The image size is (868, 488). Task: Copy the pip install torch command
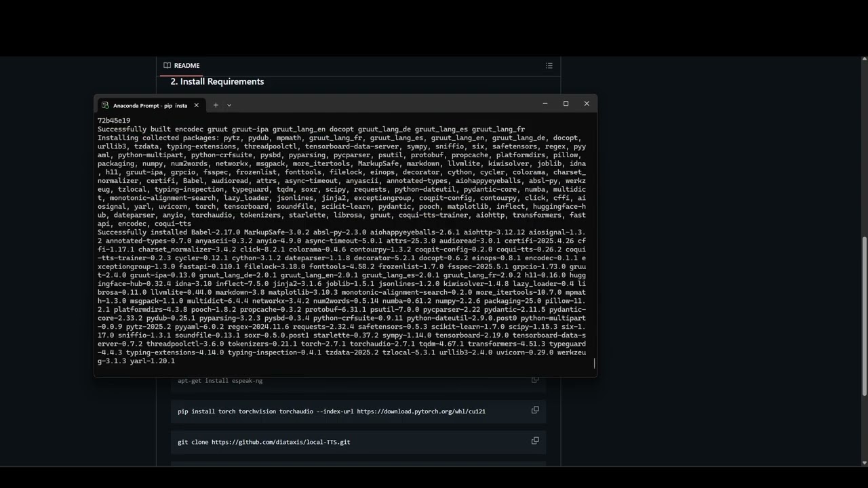click(535, 410)
